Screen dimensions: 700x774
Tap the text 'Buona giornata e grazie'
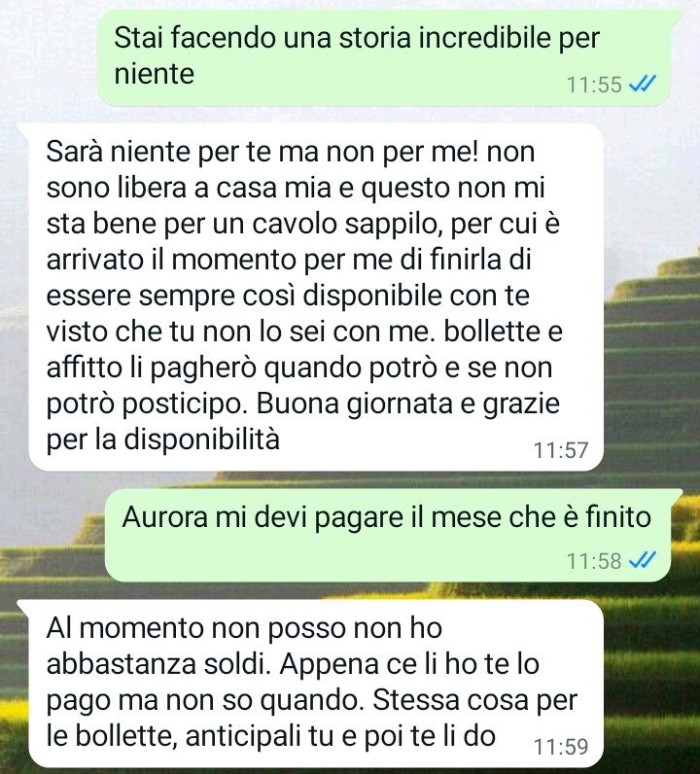point(407,404)
